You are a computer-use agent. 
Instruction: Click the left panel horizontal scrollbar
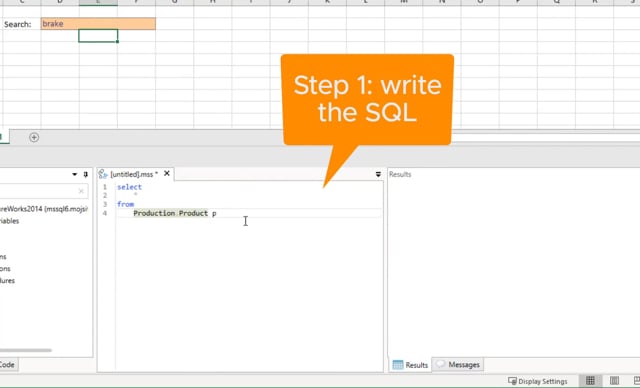26,350
